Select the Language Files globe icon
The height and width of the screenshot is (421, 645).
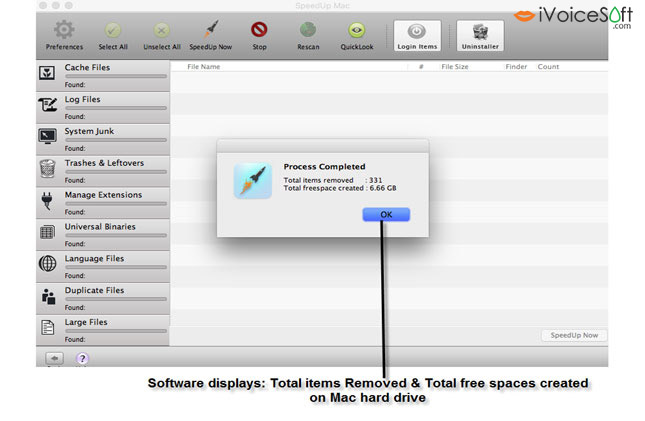pos(47,263)
